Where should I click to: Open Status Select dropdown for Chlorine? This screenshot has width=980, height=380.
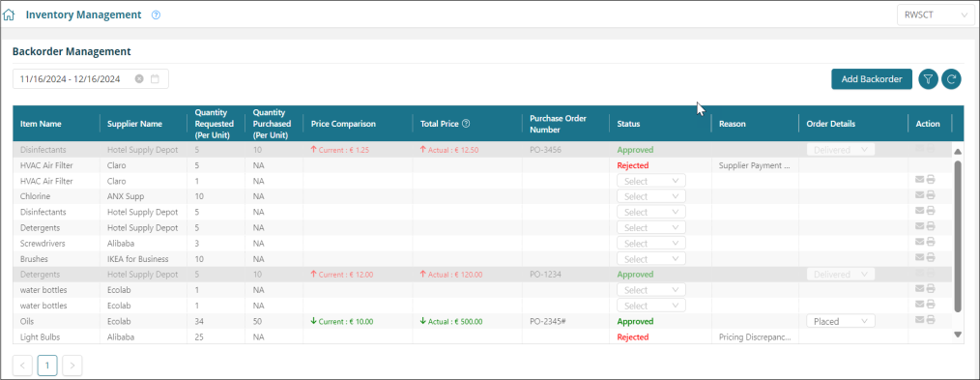pos(651,196)
